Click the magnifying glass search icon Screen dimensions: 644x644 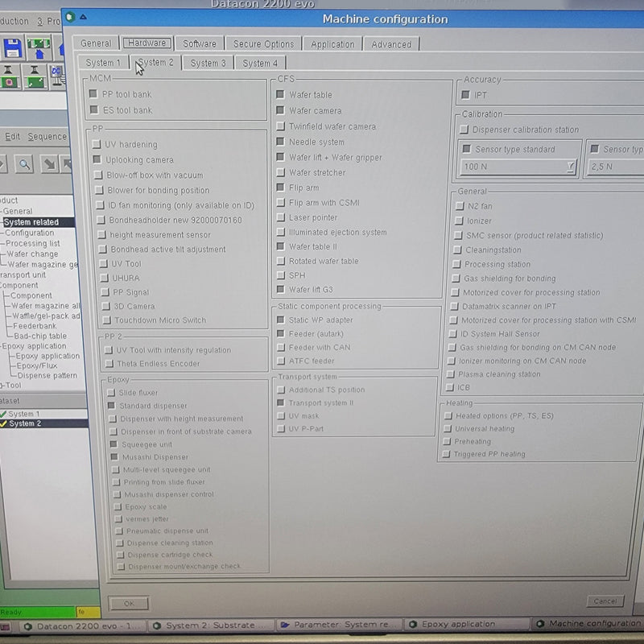pos(24,165)
